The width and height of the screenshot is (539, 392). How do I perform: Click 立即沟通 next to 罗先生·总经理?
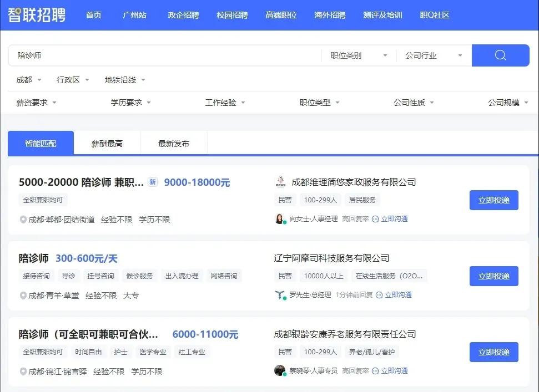(398, 295)
